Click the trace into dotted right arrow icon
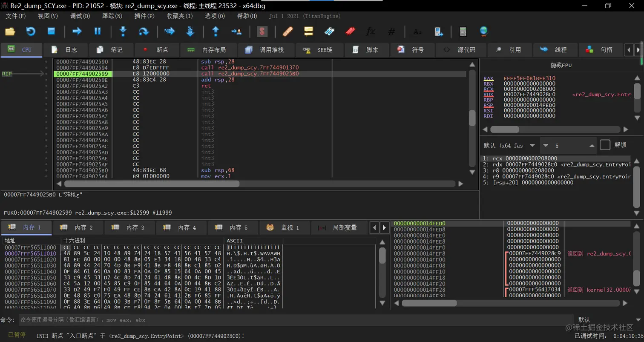The width and height of the screenshot is (644, 342). click(170, 31)
